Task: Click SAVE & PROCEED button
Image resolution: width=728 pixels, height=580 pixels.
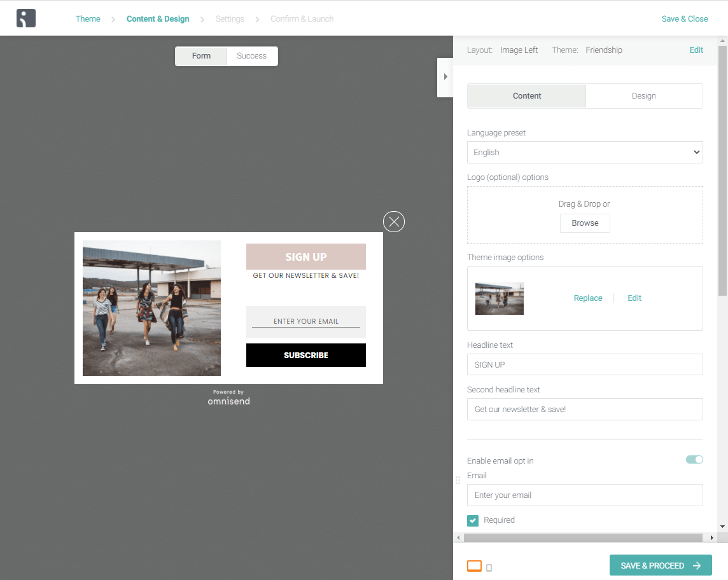Action: pyautogui.click(x=660, y=565)
